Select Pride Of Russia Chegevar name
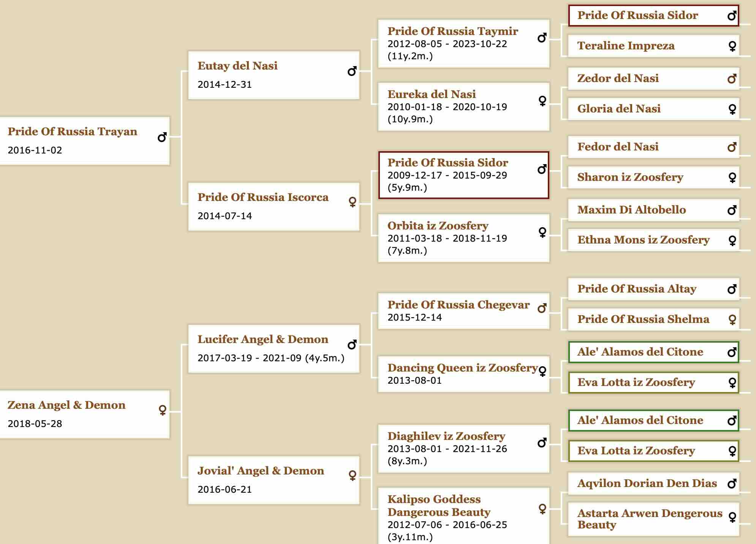Viewport: 756px width, 544px height. (x=458, y=304)
